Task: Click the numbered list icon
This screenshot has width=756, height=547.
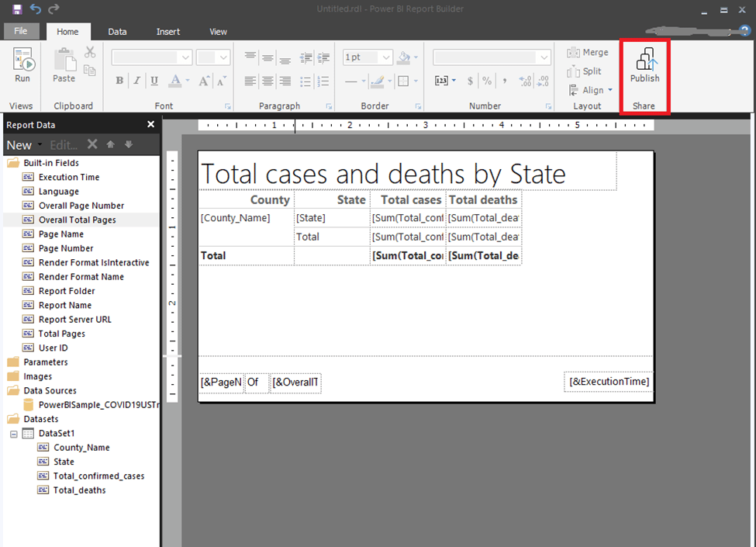Action: click(323, 81)
